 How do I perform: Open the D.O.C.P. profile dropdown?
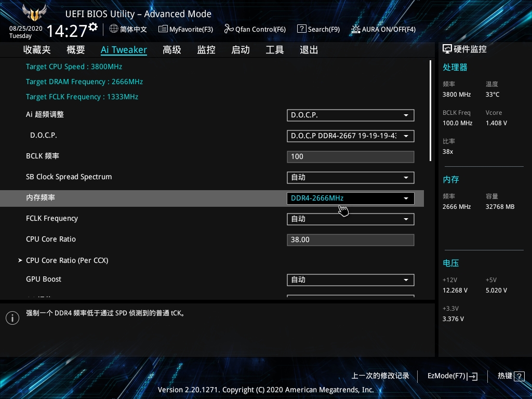coord(351,136)
